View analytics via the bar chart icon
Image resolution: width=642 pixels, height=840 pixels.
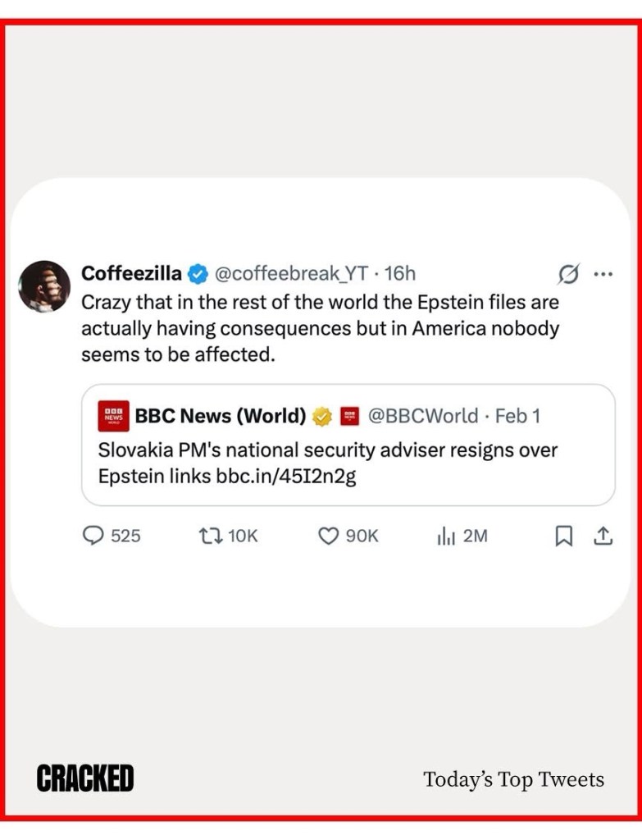[445, 536]
